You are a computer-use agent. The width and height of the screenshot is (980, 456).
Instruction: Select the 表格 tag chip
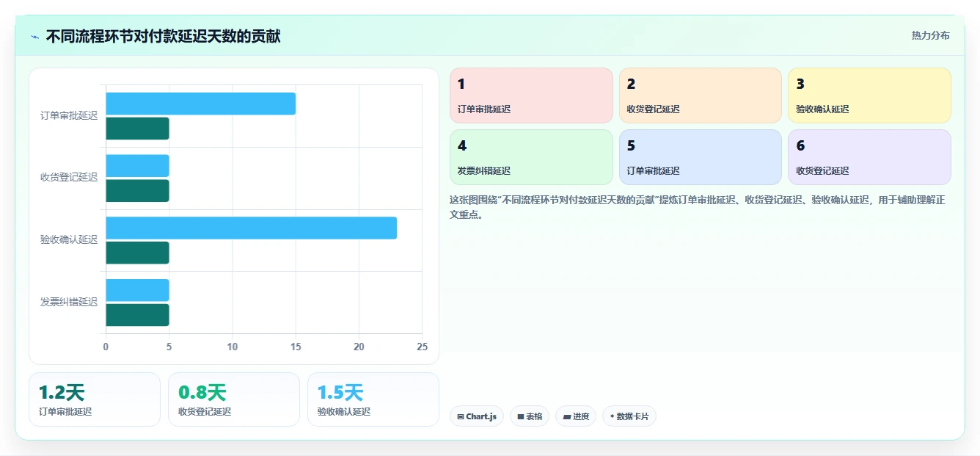[x=530, y=416]
